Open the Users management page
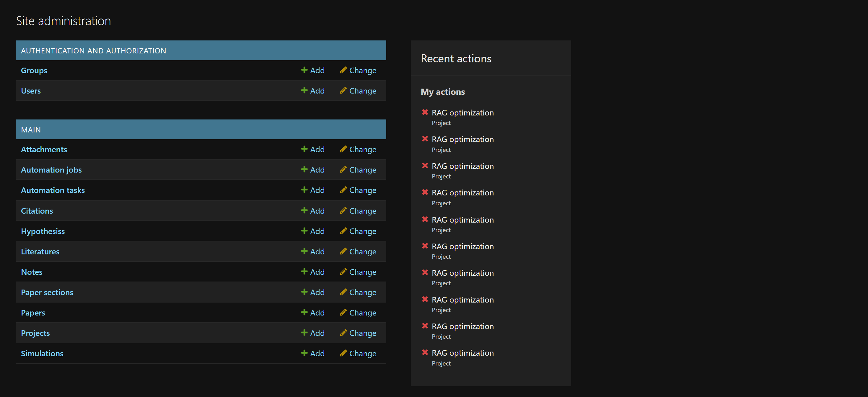This screenshot has height=397, width=868. click(x=31, y=91)
